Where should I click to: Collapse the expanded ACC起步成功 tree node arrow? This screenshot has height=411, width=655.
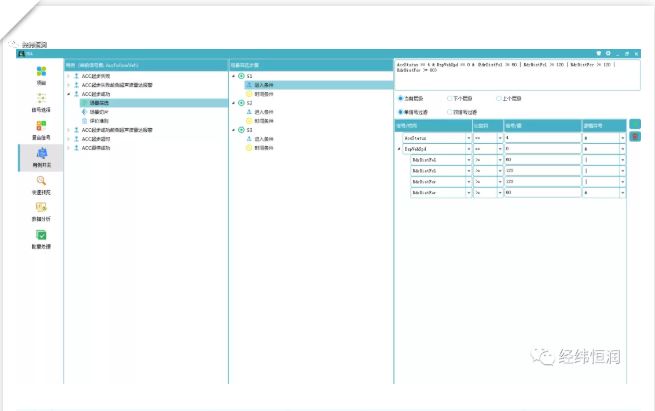(69, 94)
